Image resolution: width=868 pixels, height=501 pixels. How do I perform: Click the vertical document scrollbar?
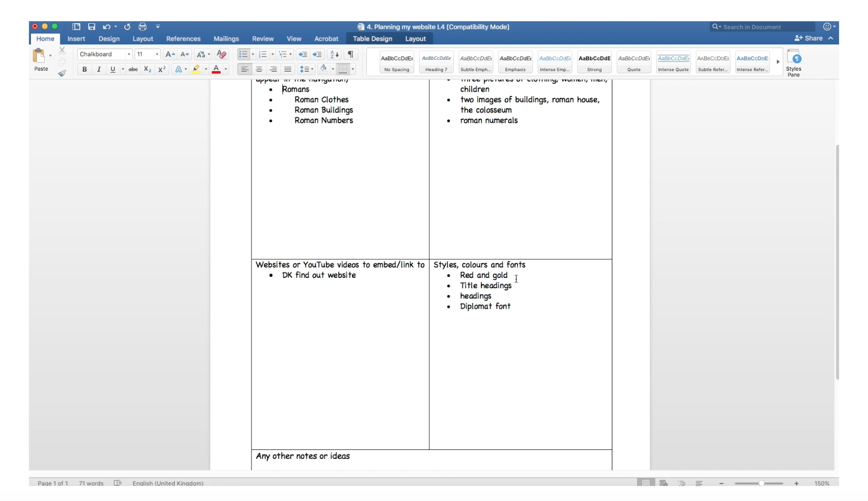[x=837, y=262]
